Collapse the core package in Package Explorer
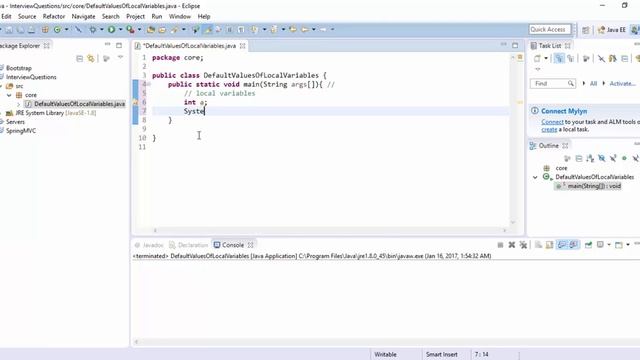 pyautogui.click(x=9, y=95)
